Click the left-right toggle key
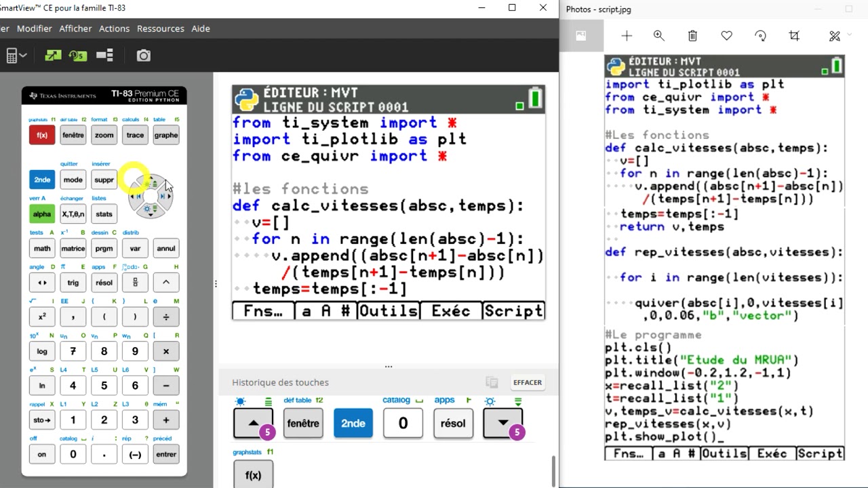The width and height of the screenshot is (868, 488). click(42, 283)
